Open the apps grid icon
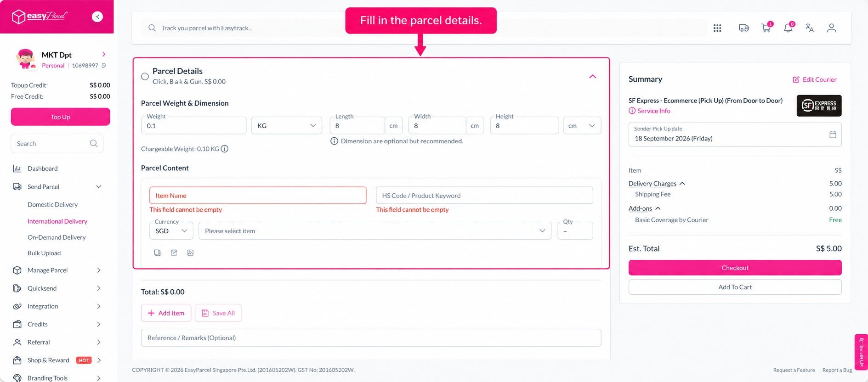 click(x=717, y=28)
